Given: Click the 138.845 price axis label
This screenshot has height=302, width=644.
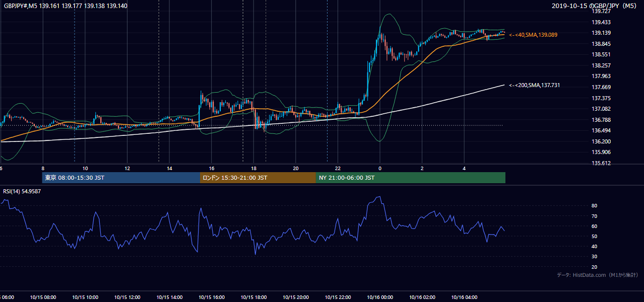Looking at the screenshot, I should pos(601,44).
